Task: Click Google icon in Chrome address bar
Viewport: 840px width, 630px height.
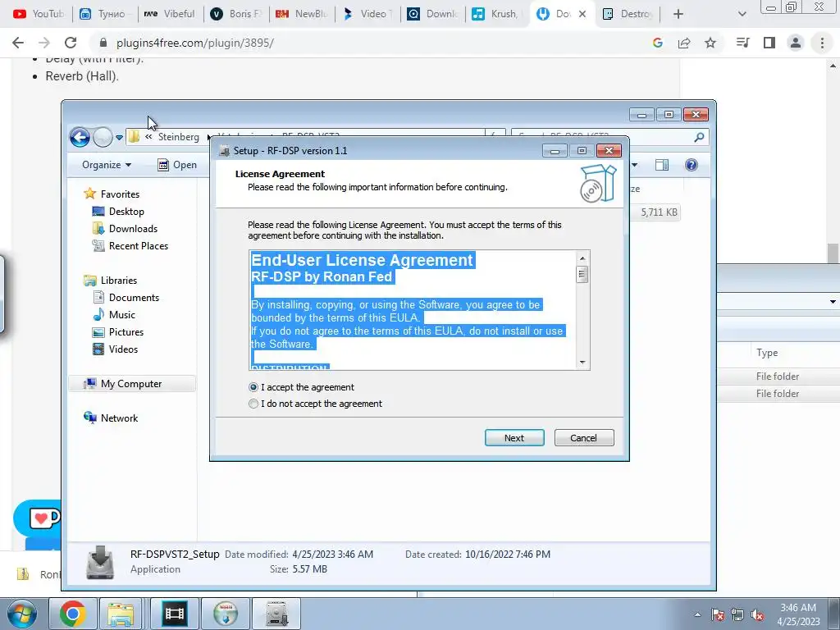Action: (658, 43)
